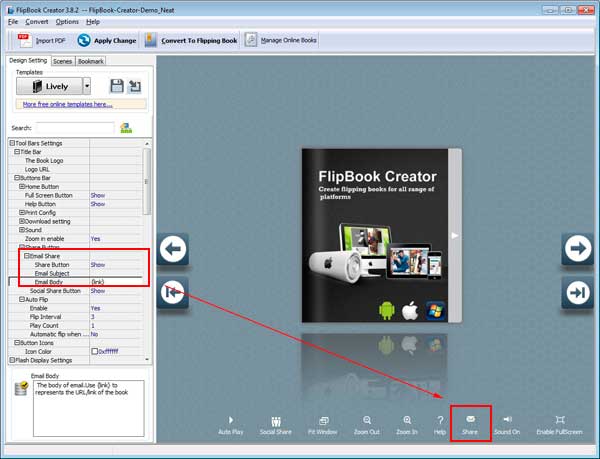600x459 pixels.
Task: Click the settings list scrollbar thumb
Action: coord(147,182)
